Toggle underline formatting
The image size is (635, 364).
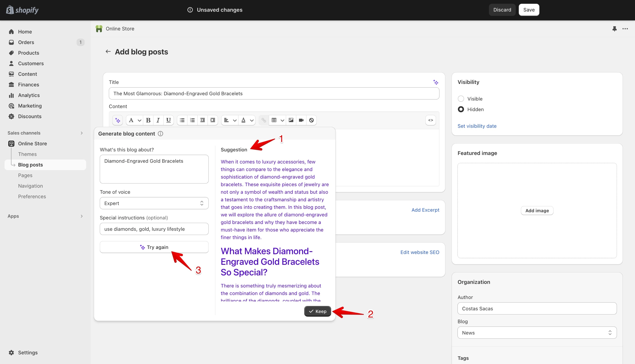[x=168, y=120]
